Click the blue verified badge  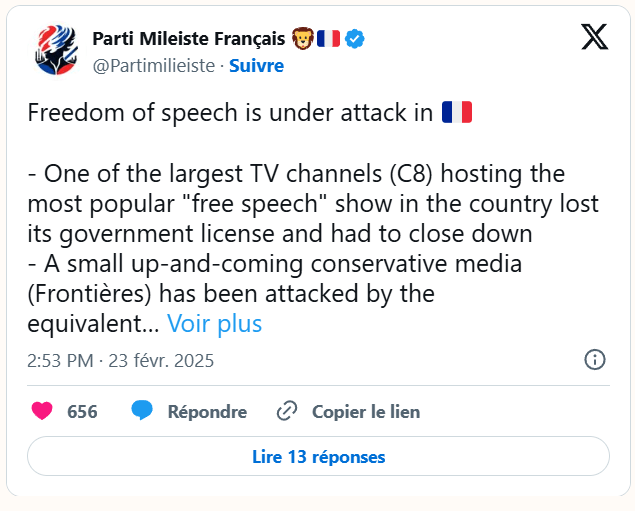click(355, 39)
